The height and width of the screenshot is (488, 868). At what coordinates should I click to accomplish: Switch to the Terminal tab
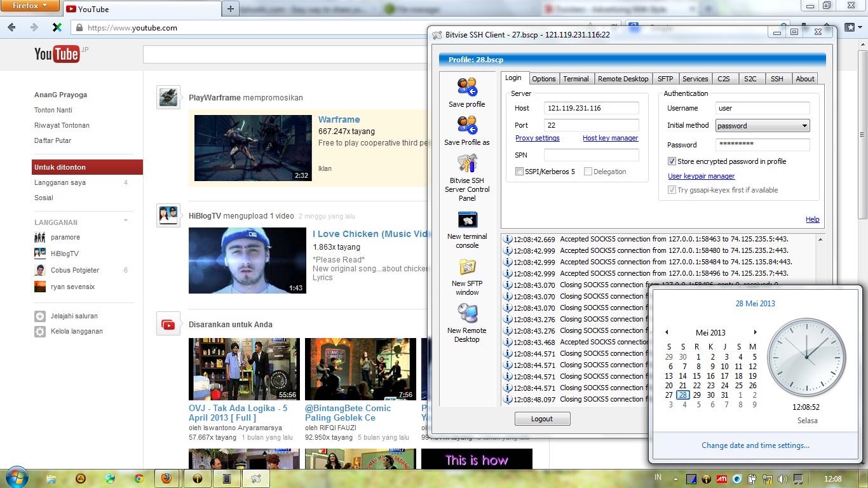coord(576,79)
